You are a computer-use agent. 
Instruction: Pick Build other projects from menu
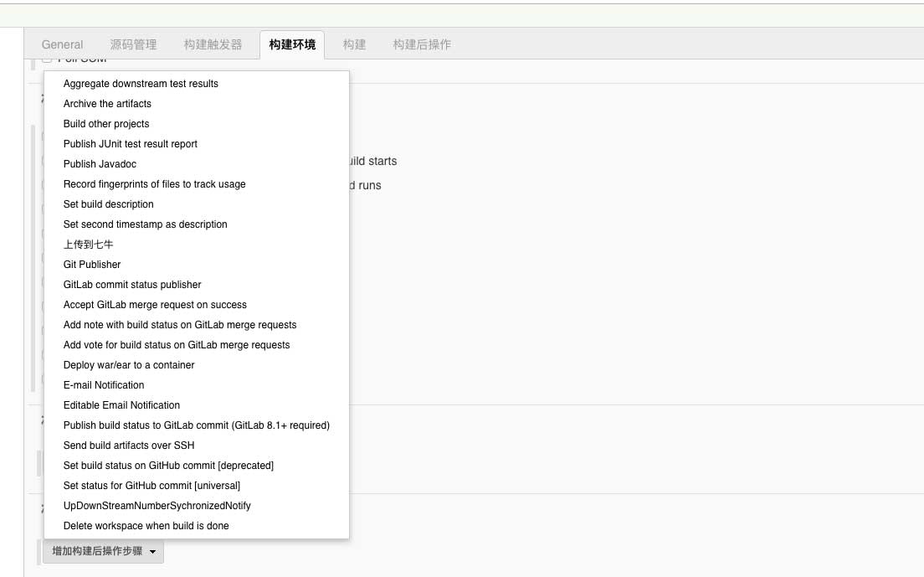click(106, 124)
